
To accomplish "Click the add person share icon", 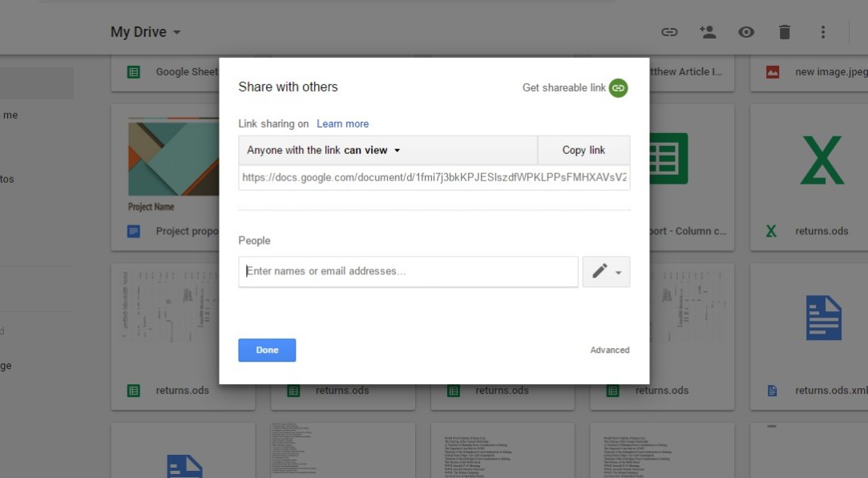I will 707,32.
